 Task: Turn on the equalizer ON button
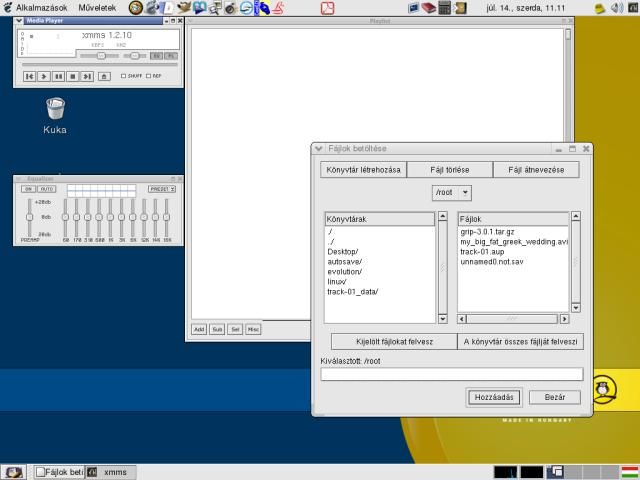pos(29,188)
